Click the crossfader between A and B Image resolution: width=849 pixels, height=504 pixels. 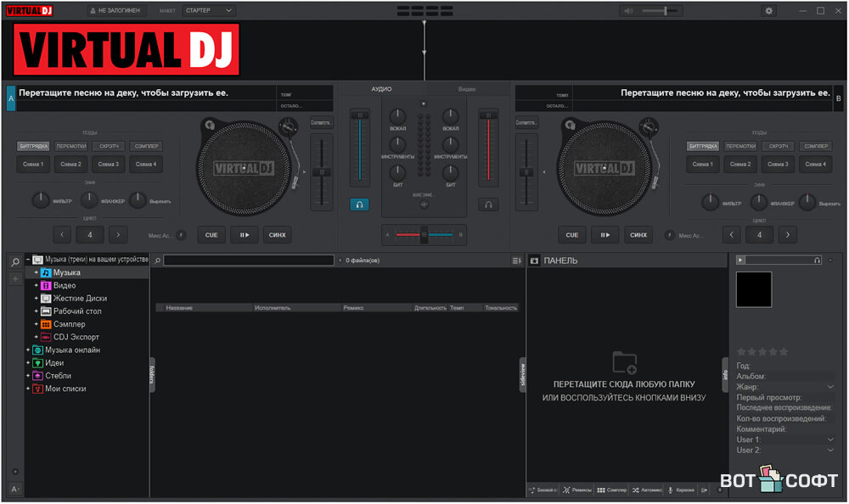point(424,235)
